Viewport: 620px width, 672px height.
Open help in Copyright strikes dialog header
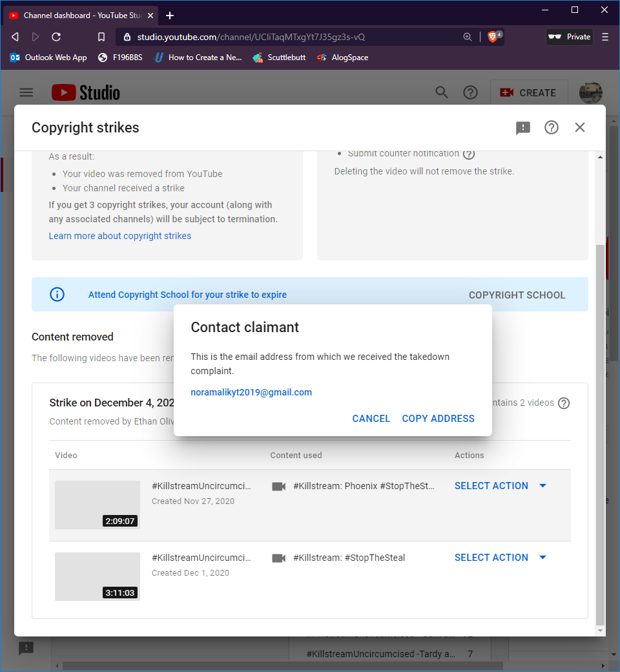tap(551, 127)
